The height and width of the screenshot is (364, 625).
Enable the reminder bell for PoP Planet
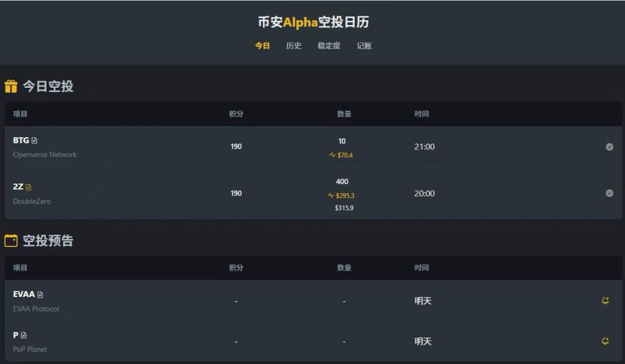pos(605,341)
